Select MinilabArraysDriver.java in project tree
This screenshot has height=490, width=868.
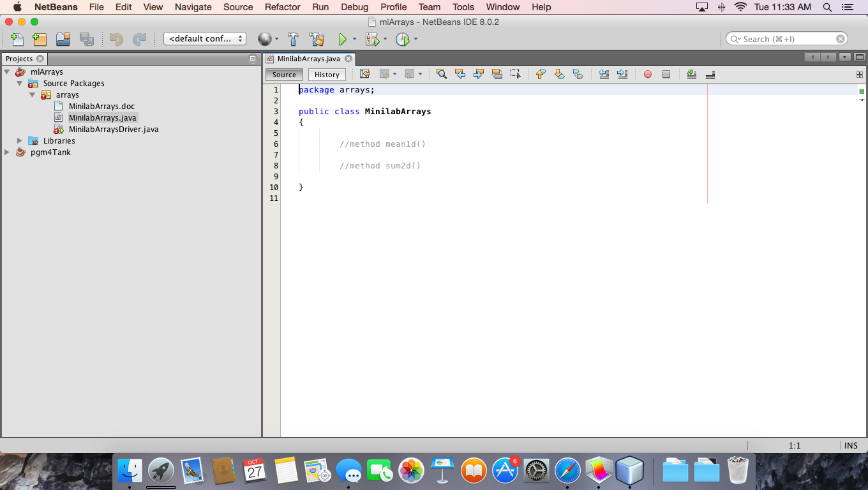point(113,130)
